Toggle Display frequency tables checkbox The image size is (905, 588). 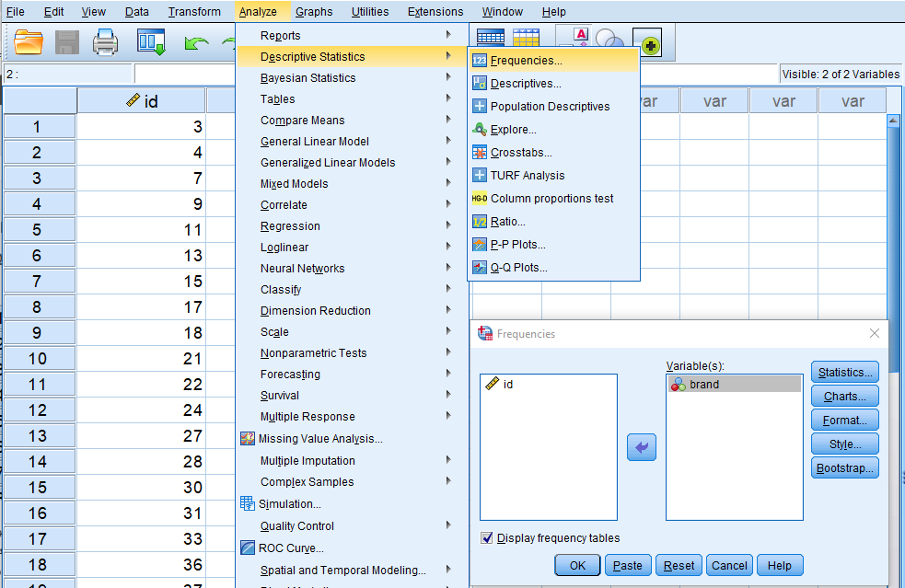[x=487, y=538]
